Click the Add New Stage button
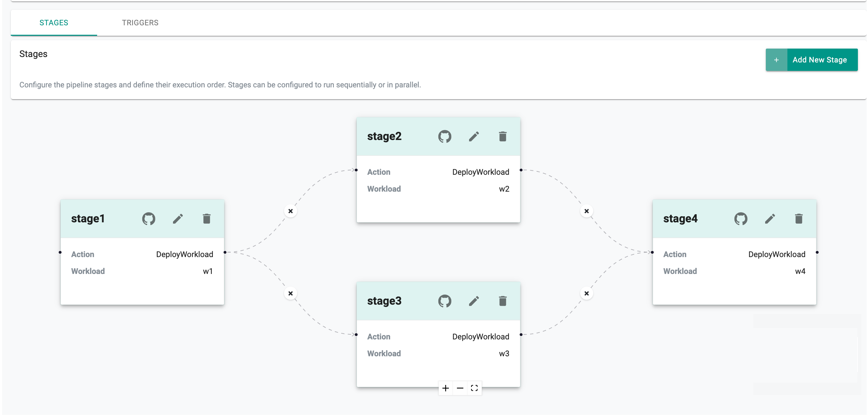The width and height of the screenshot is (868, 417). pos(811,60)
